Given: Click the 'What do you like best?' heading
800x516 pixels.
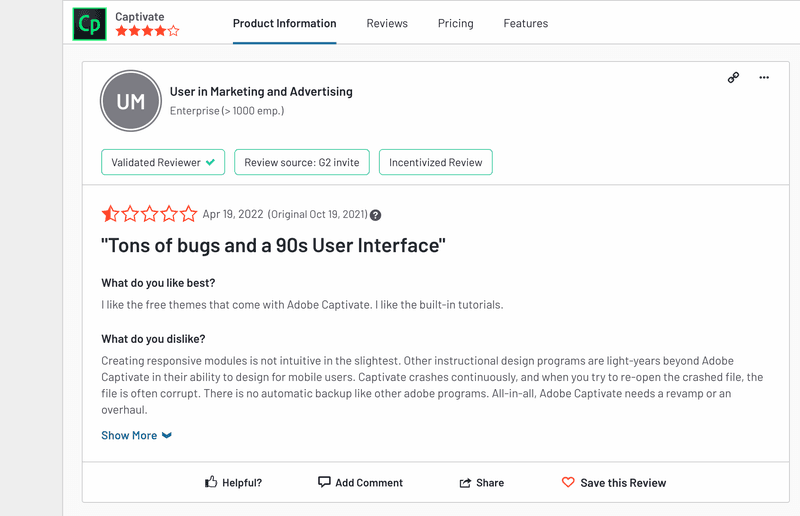Looking at the screenshot, I should [x=158, y=283].
